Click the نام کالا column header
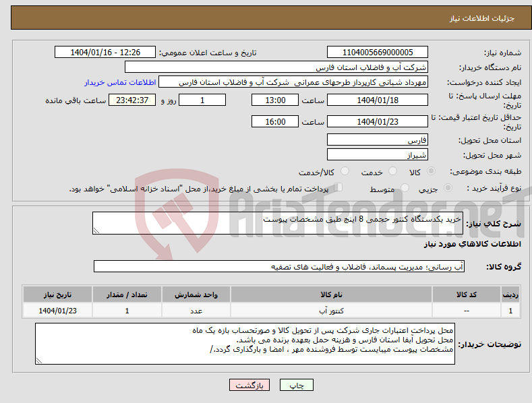Screen dimensions: 532x403 331,294
